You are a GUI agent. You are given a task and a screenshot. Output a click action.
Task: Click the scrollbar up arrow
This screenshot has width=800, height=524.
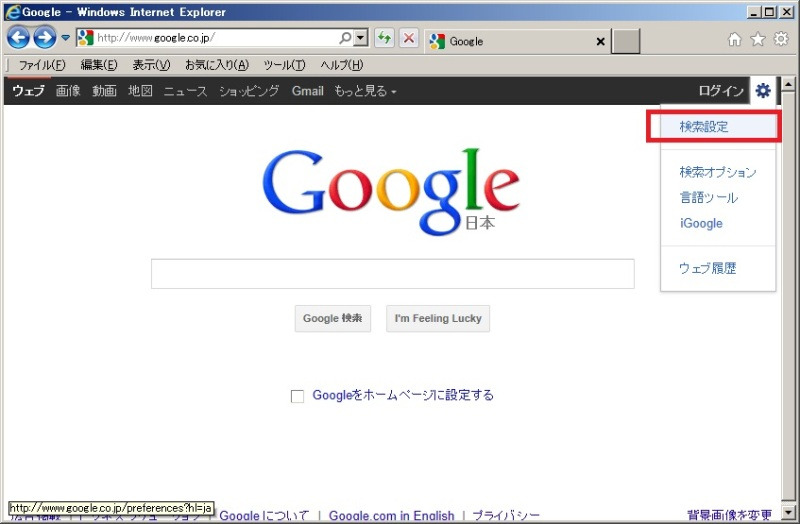click(x=788, y=84)
